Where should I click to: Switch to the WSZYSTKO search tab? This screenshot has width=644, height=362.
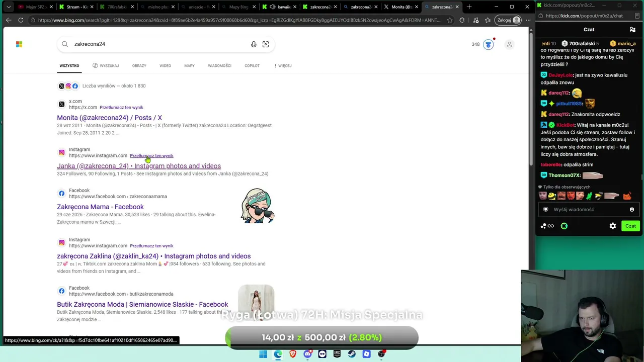(x=69, y=66)
